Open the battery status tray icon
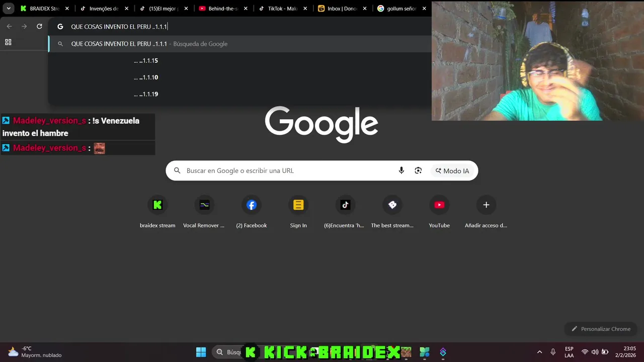644x362 pixels. (x=605, y=352)
